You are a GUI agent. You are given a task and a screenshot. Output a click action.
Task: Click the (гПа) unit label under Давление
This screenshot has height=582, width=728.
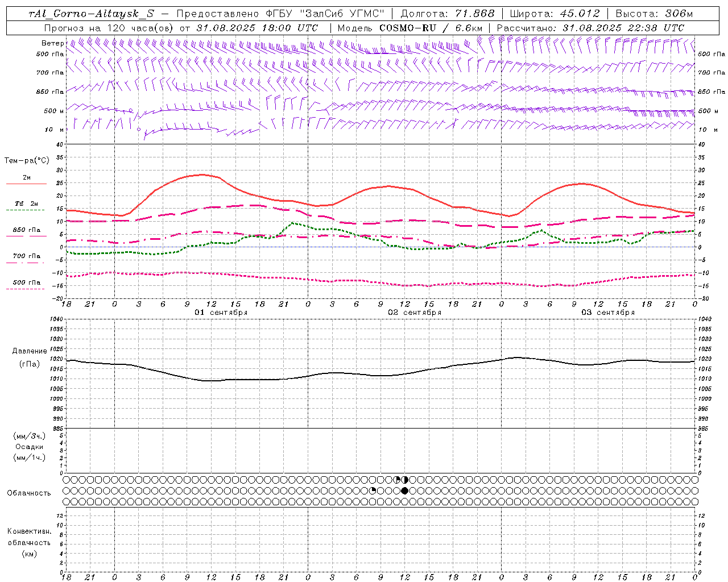pyautogui.click(x=30, y=364)
